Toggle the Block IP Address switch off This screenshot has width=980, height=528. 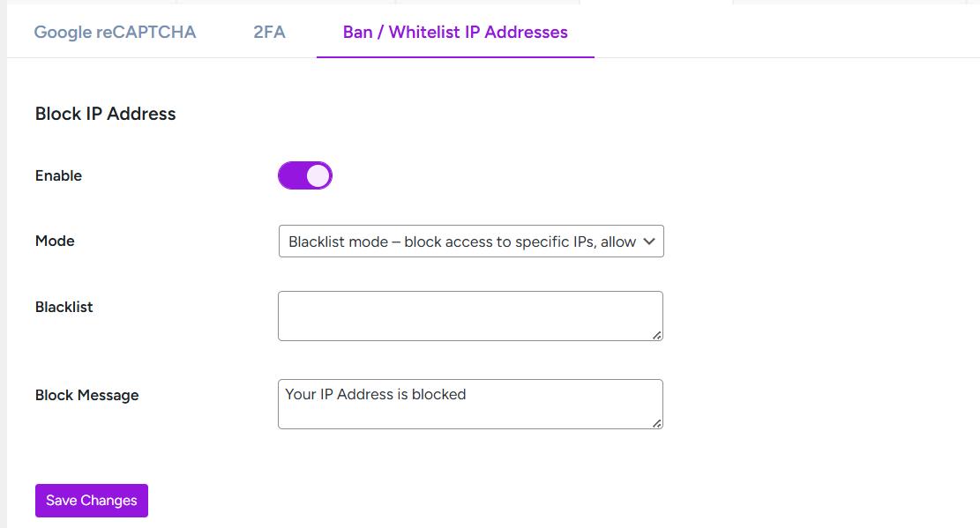(x=305, y=175)
